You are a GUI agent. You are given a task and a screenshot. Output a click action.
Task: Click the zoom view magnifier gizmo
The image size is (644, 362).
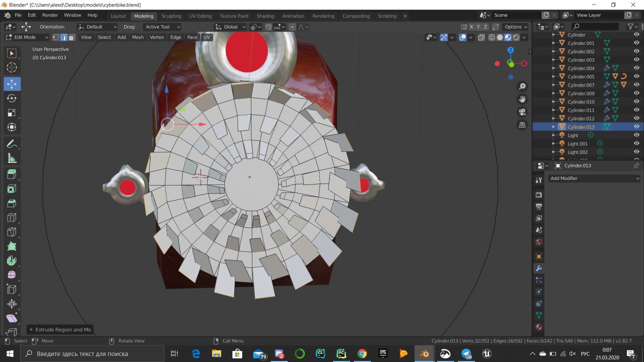point(522,87)
